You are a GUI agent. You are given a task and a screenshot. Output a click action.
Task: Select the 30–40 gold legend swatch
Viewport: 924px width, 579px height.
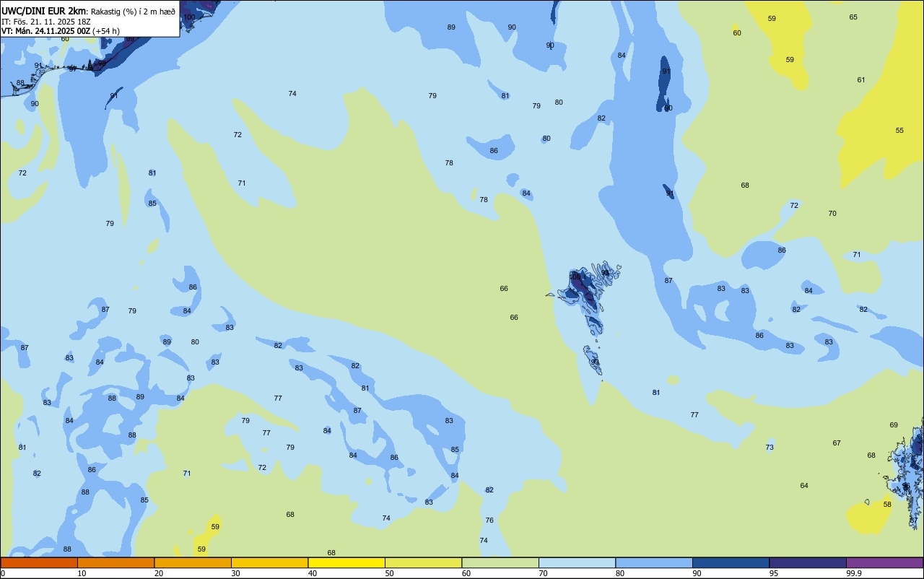269,562
